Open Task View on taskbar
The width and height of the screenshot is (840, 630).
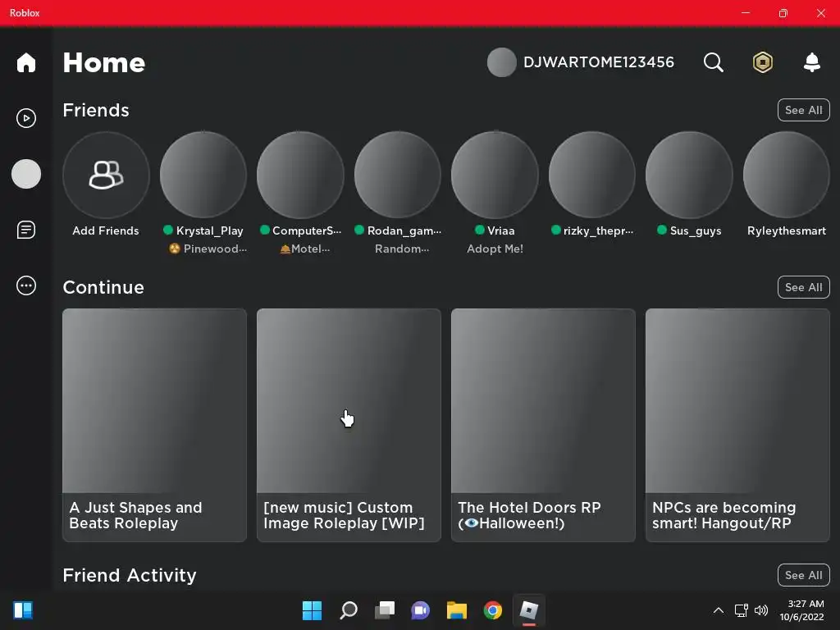pyautogui.click(x=384, y=610)
